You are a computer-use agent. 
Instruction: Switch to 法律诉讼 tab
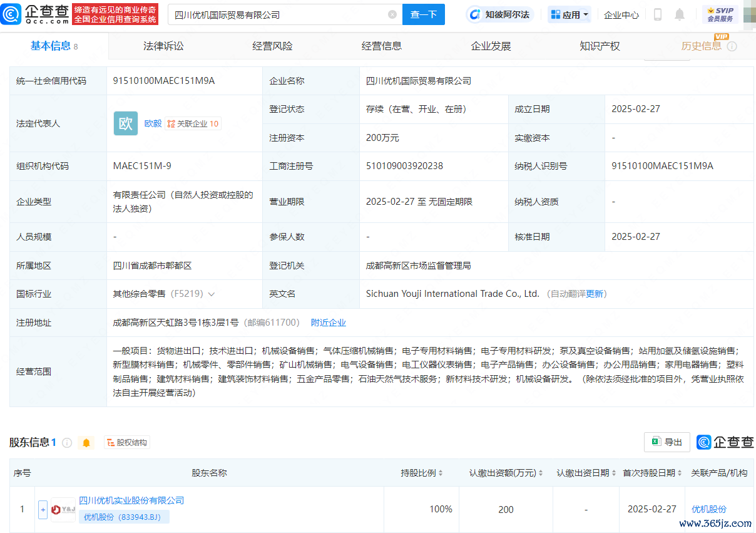(163, 46)
